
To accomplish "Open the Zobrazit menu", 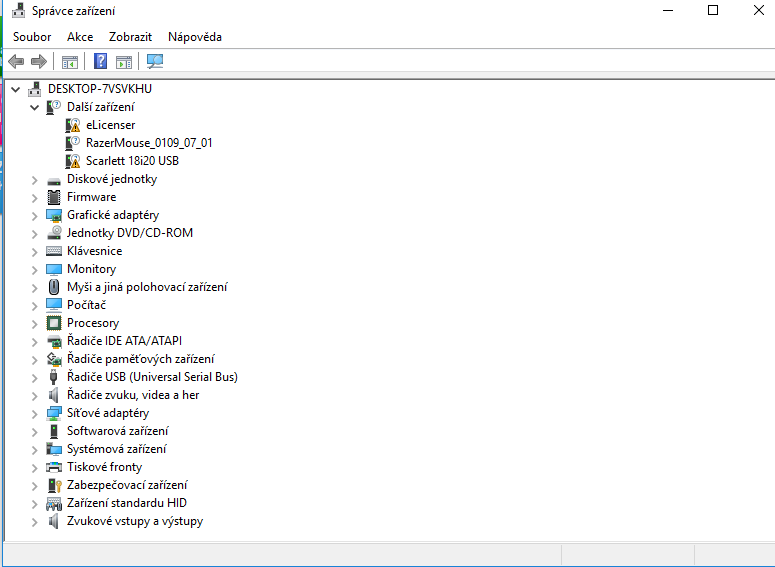I will (130, 37).
